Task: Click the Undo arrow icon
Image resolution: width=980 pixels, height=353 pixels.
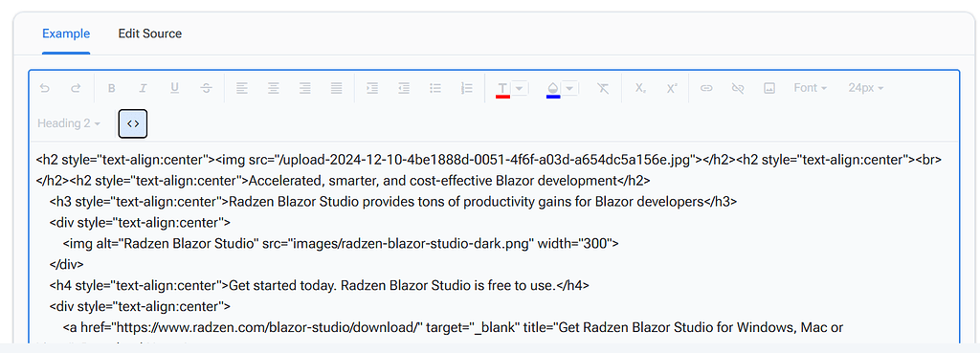Action: (44, 88)
